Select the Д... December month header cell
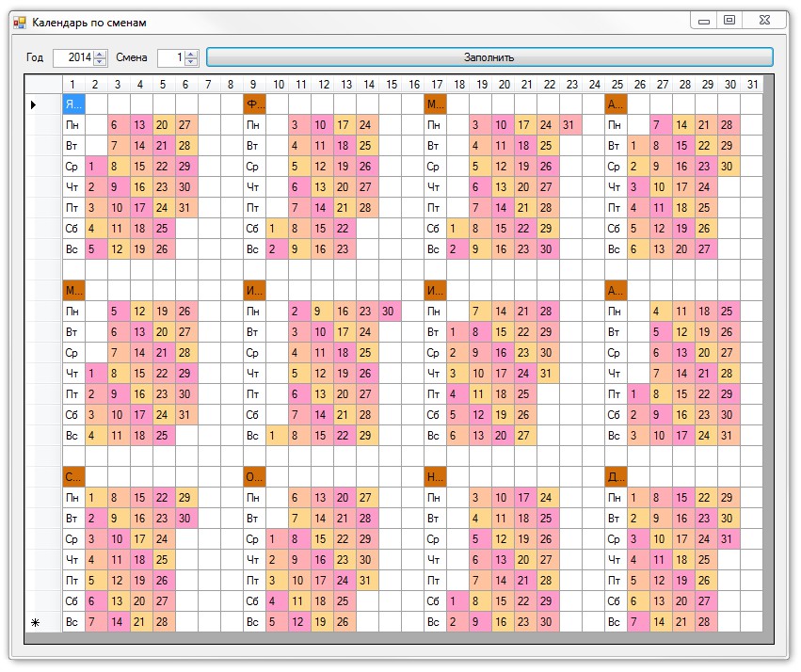The height and width of the screenshot is (672, 801). coord(617,477)
